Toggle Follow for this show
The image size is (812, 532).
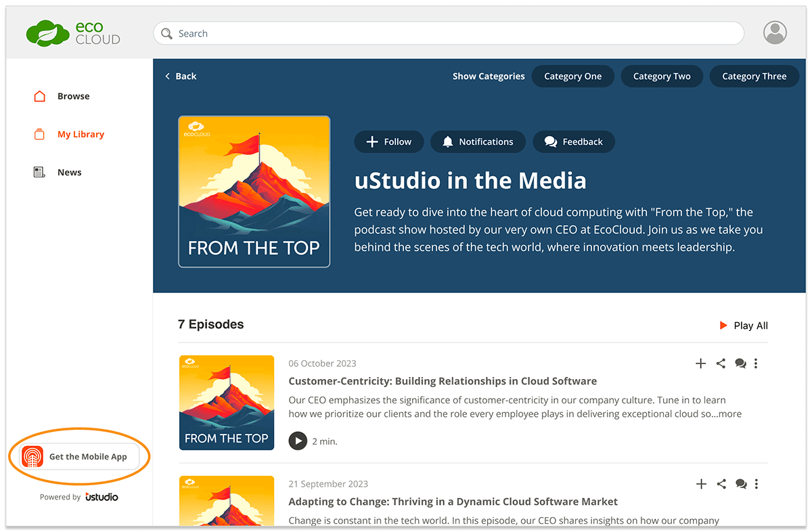click(x=388, y=141)
